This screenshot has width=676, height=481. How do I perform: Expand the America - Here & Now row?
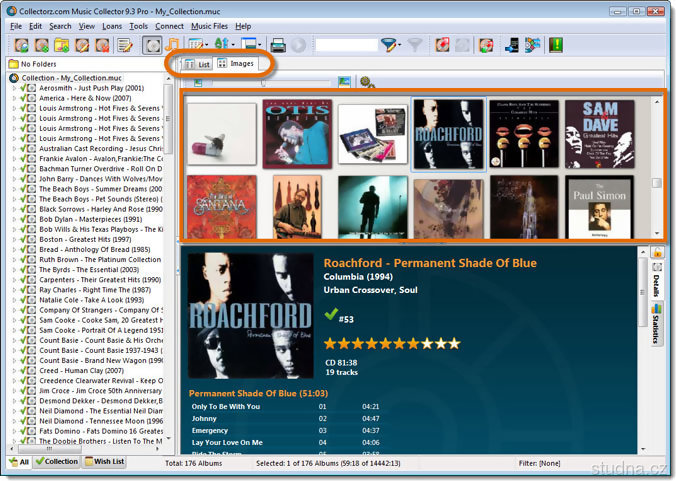point(14,98)
